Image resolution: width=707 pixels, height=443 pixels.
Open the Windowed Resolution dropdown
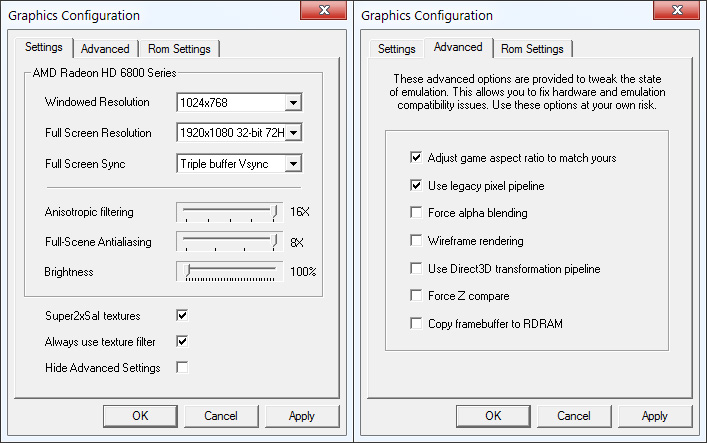click(x=293, y=102)
